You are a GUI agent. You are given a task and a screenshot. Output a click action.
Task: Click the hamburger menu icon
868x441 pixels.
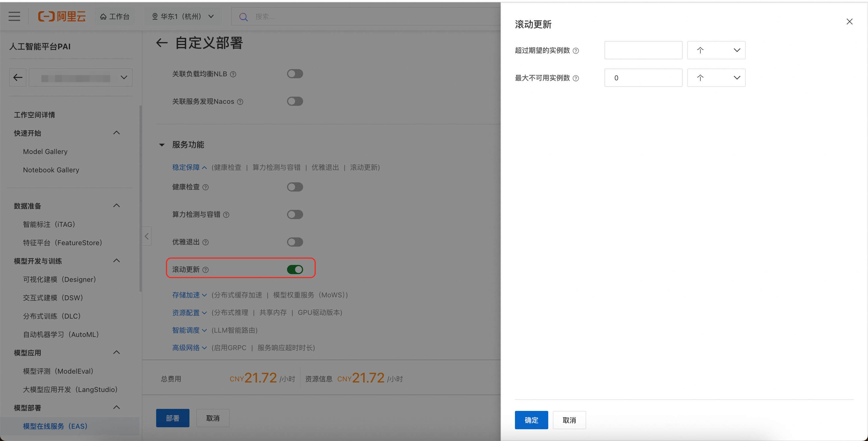[14, 17]
